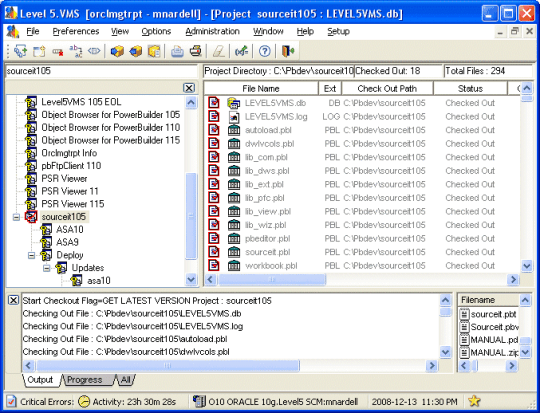The image size is (540, 413).
Task: Select the pbFtpClient 110 tree item
Action: (71, 166)
